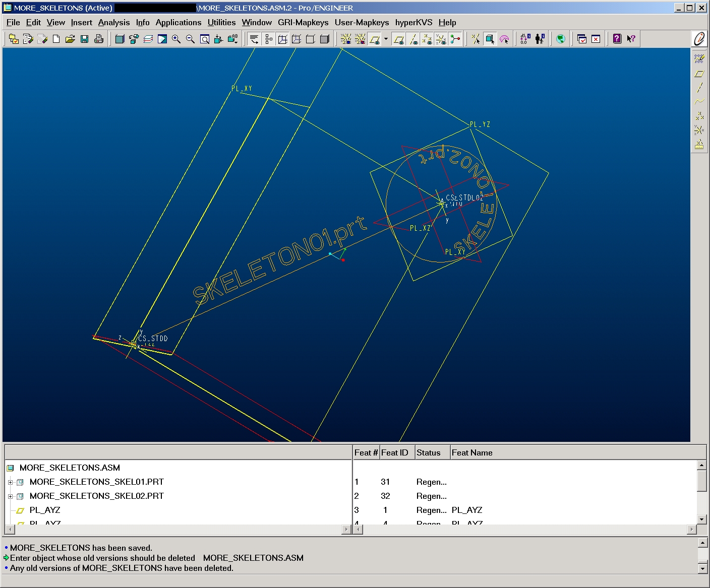Toggle datum planes display

pyautogui.click(x=399, y=39)
